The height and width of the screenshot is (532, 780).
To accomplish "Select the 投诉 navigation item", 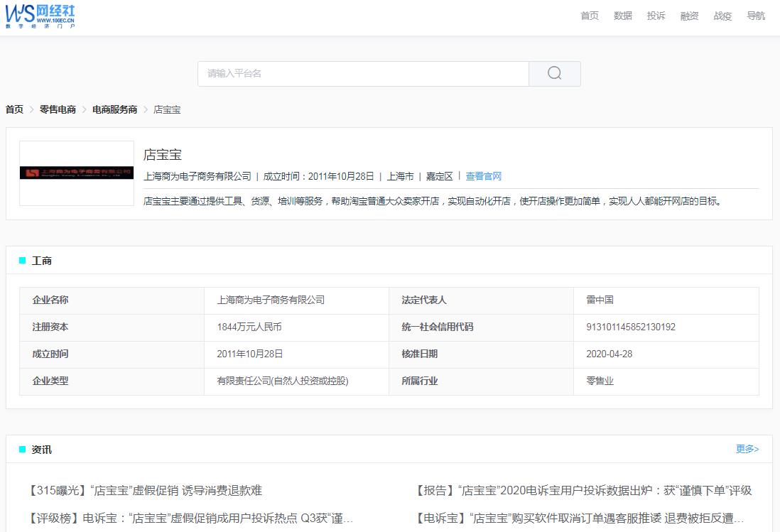I will [x=656, y=16].
